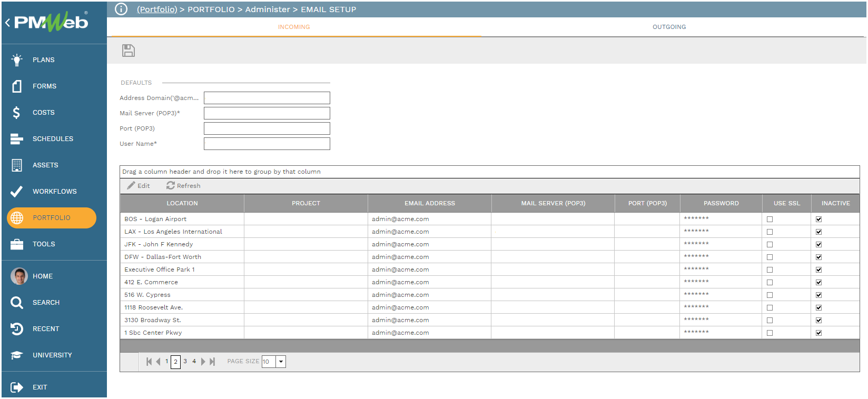The height and width of the screenshot is (399, 868).
Task: Open the Page Size dropdown
Action: [281, 362]
